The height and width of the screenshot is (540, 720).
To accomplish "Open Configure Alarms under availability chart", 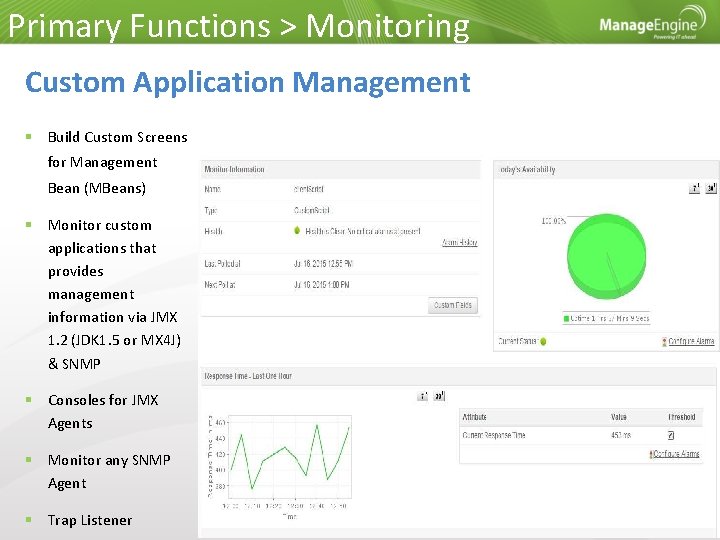I will tap(691, 341).
